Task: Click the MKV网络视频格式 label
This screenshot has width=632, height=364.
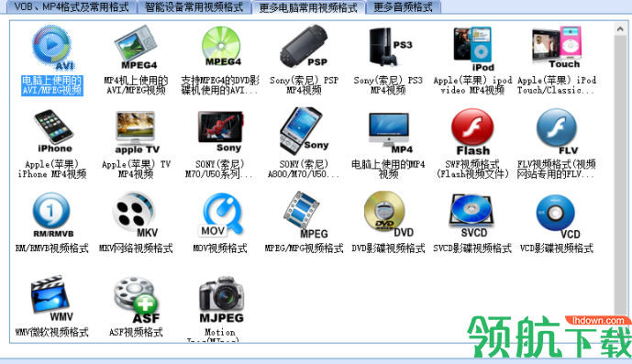Action: 136,248
